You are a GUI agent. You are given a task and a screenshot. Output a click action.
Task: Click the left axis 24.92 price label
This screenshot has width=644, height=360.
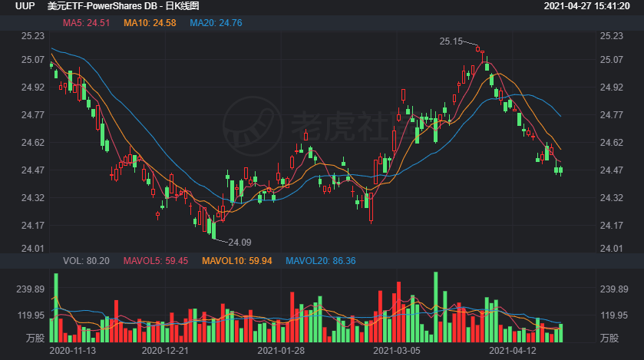pyautogui.click(x=33, y=88)
